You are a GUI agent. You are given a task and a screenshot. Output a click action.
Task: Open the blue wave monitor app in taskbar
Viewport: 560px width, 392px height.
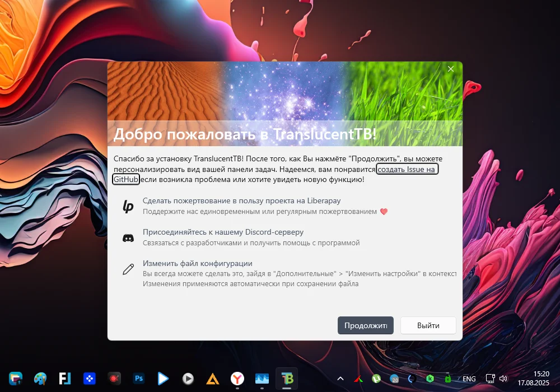[x=262, y=379]
